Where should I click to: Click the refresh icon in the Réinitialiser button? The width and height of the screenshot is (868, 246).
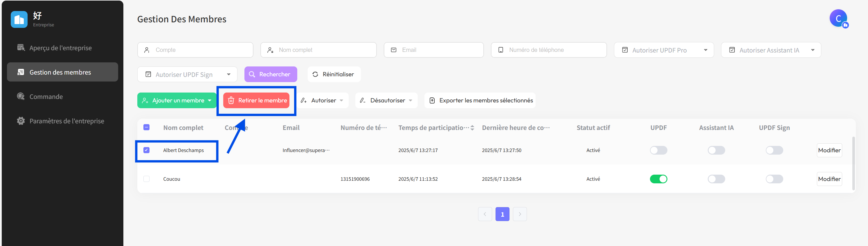[315, 74]
